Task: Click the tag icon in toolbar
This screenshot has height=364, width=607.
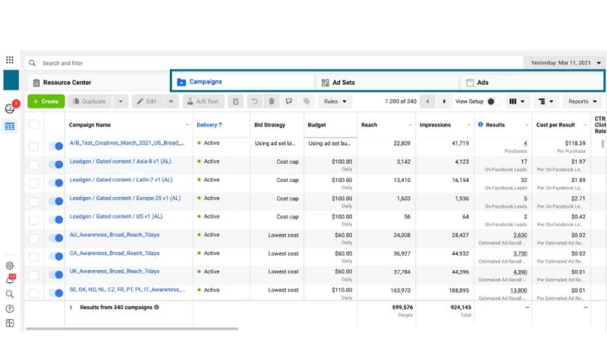Action: tap(307, 101)
